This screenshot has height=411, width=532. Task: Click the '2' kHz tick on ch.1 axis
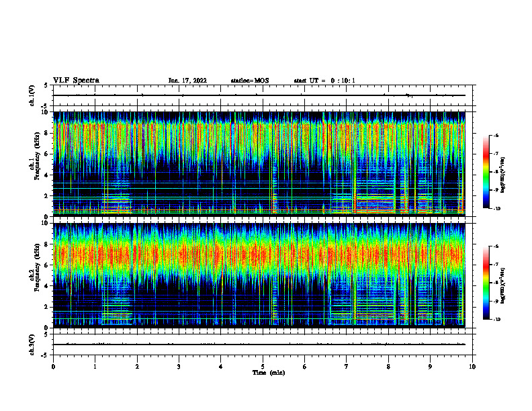pos(47,195)
